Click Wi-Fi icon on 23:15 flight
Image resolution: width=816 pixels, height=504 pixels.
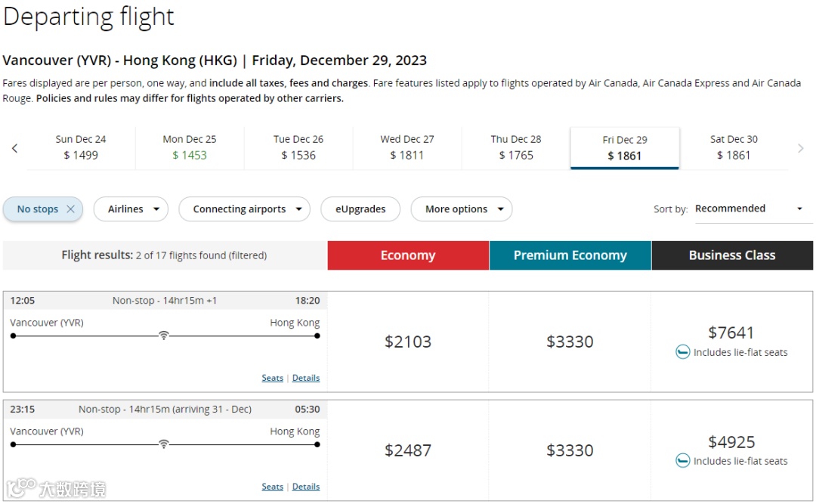tap(164, 444)
